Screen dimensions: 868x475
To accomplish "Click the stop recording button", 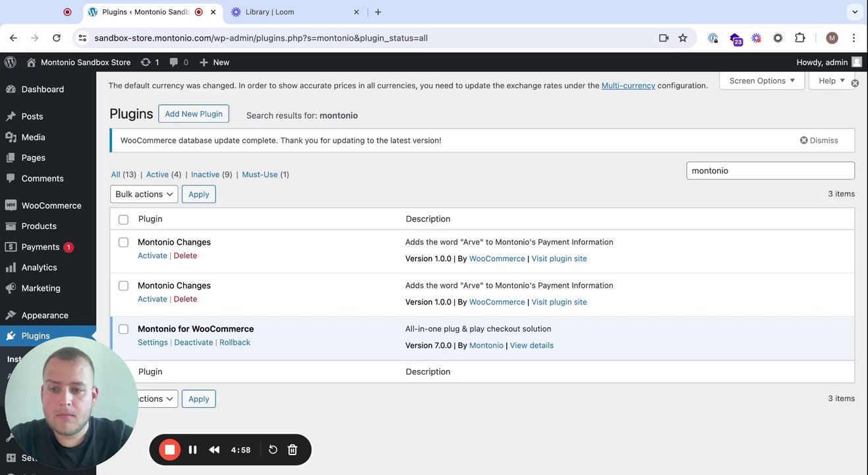I will point(169,450).
